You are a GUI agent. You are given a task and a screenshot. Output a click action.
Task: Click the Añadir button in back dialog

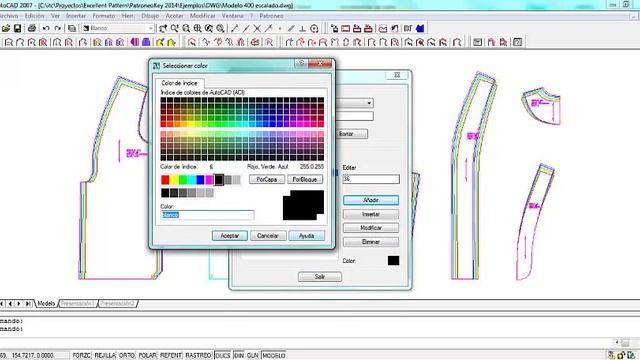tap(371, 200)
